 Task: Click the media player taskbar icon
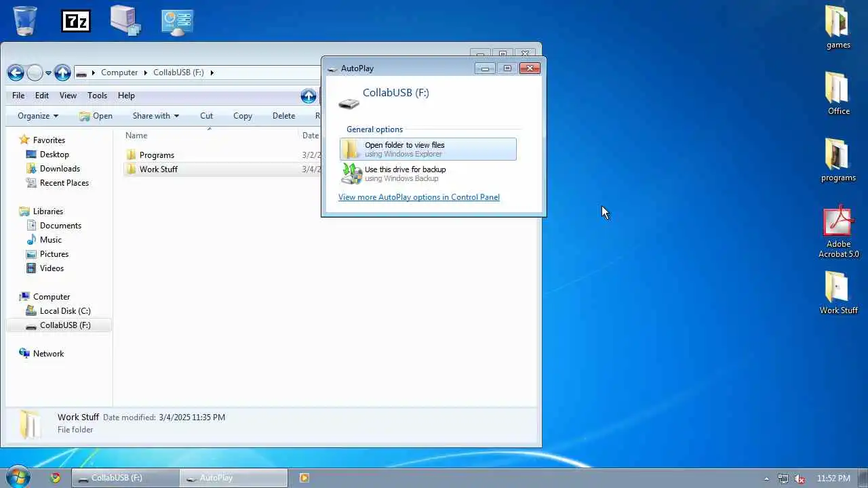tap(304, 478)
